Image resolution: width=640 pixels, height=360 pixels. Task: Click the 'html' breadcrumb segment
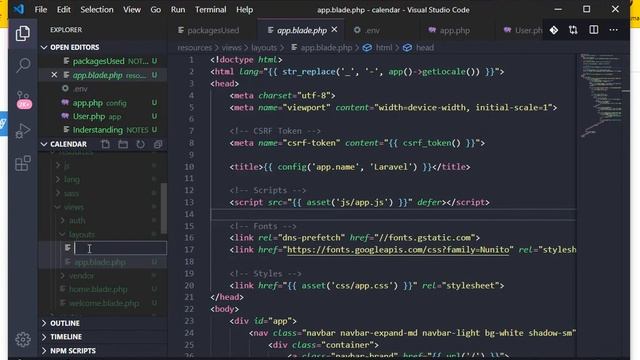click(384, 48)
